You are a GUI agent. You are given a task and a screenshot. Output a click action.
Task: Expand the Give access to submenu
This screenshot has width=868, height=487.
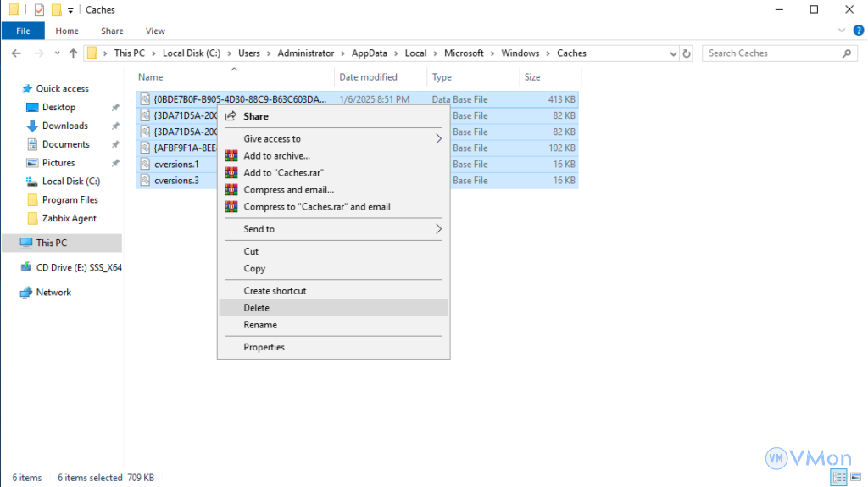click(x=438, y=139)
